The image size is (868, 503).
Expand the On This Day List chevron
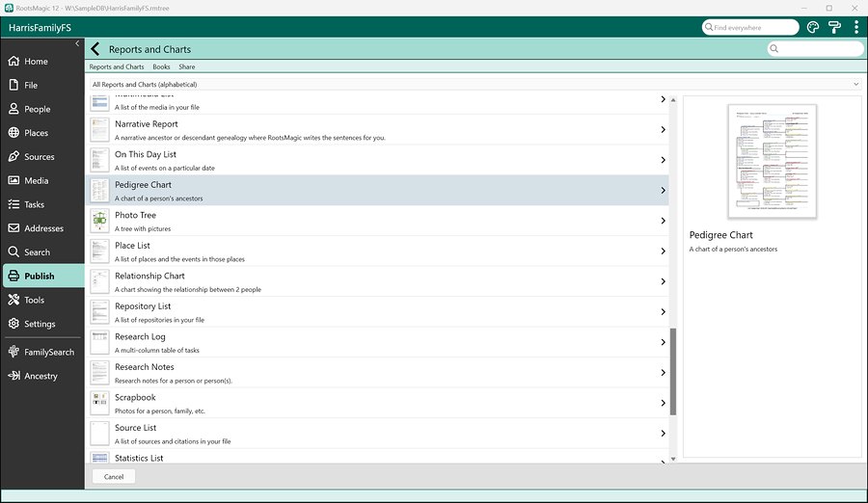click(x=663, y=160)
